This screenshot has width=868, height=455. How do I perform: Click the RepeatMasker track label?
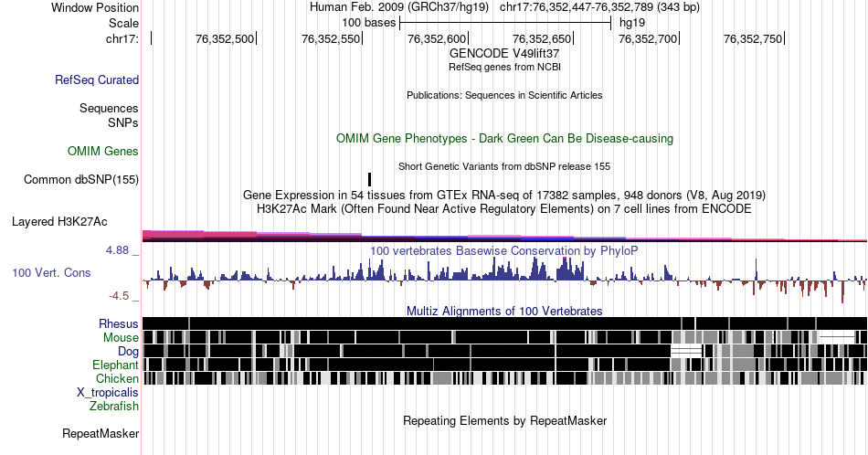(101, 433)
